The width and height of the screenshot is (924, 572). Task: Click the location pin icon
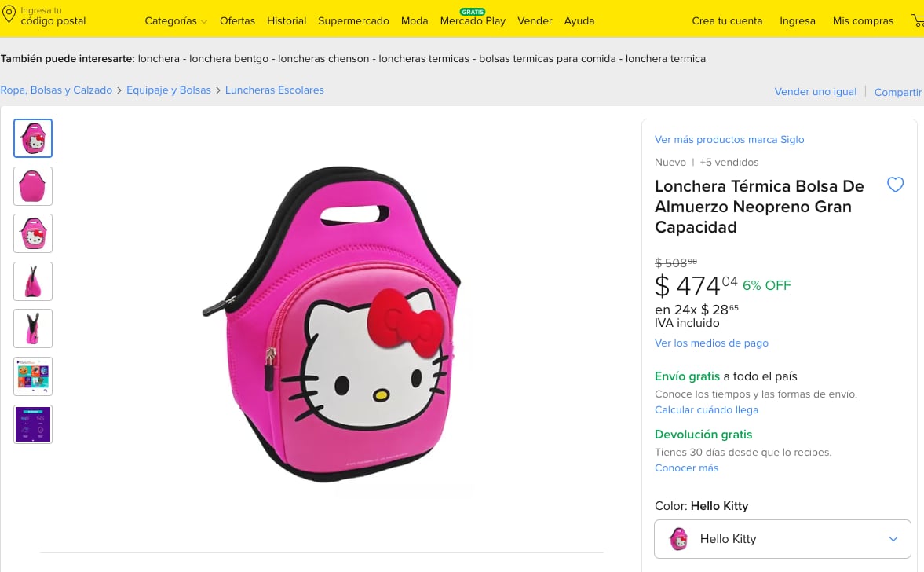tap(9, 15)
